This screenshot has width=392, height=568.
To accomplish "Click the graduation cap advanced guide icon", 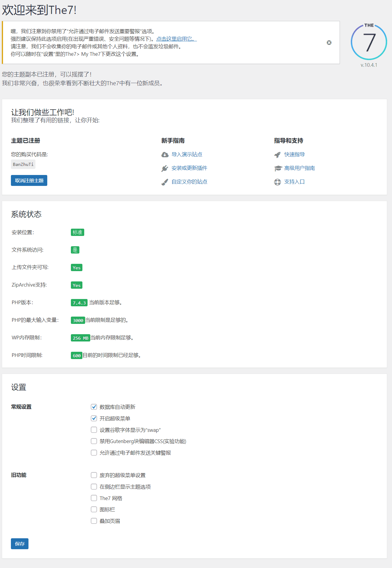I will [278, 168].
